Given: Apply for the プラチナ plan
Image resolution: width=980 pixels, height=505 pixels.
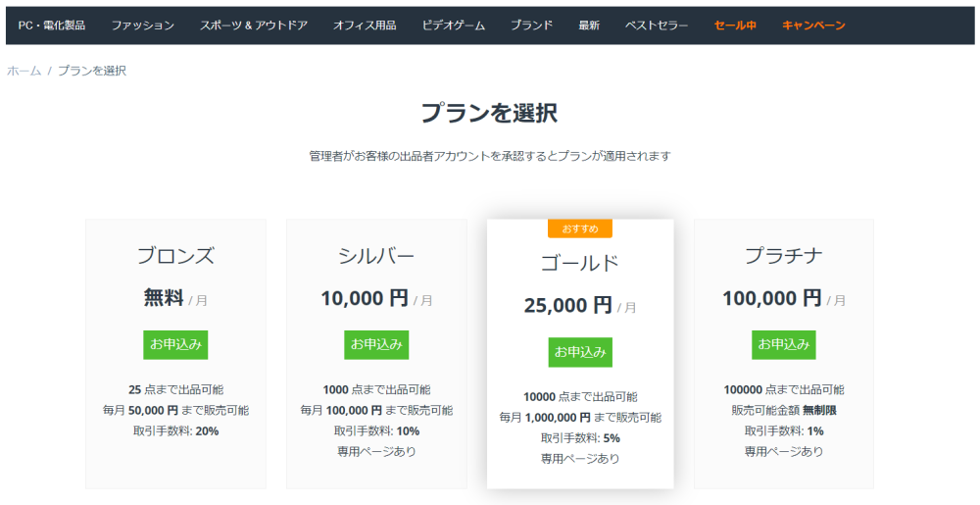Looking at the screenshot, I should coord(783,344).
